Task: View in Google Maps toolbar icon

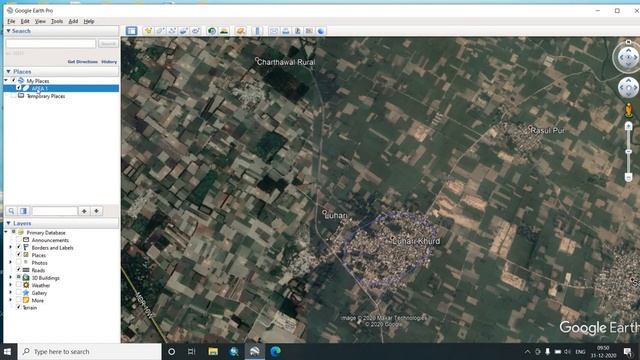Action: point(309,31)
